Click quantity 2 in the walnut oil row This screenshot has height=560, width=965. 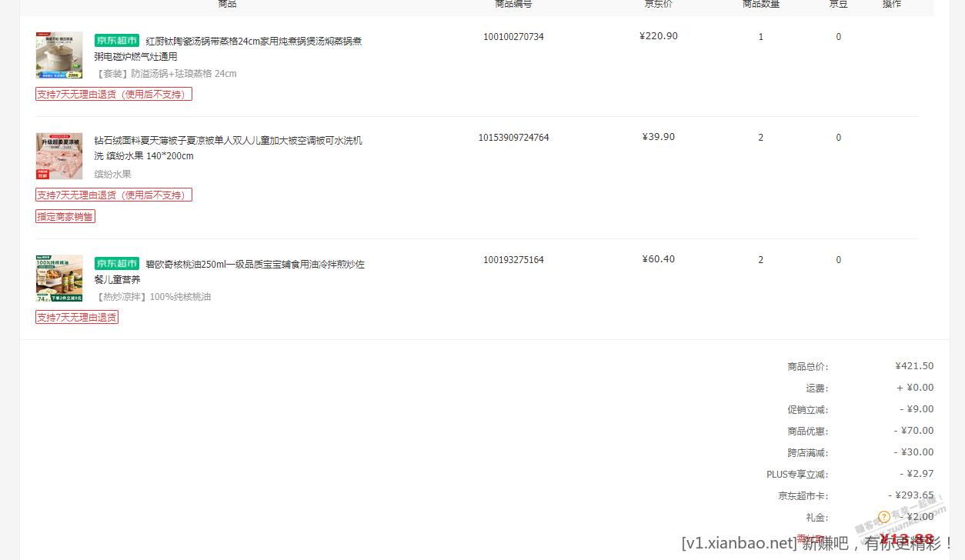point(761,260)
